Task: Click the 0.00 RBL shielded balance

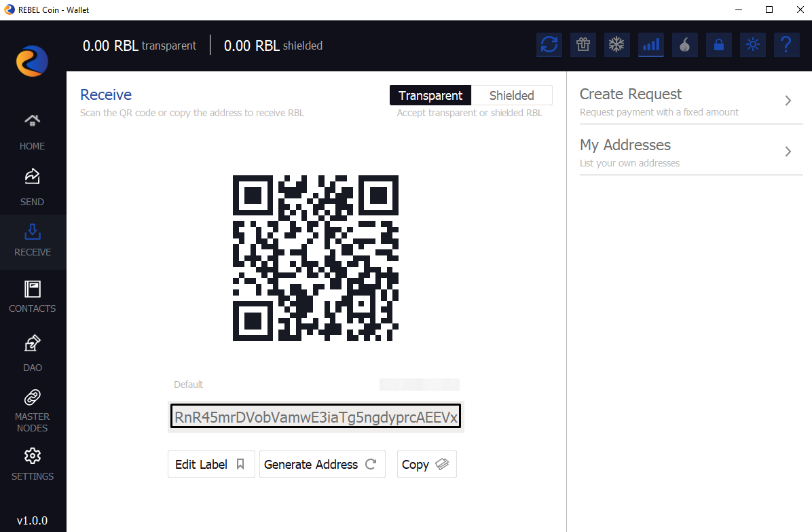Action: [273, 46]
